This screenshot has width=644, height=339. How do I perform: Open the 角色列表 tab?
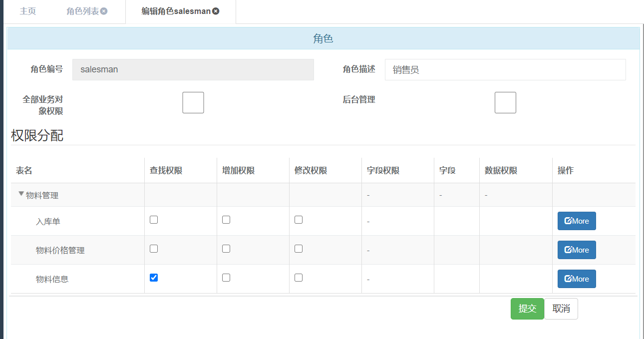[83, 11]
